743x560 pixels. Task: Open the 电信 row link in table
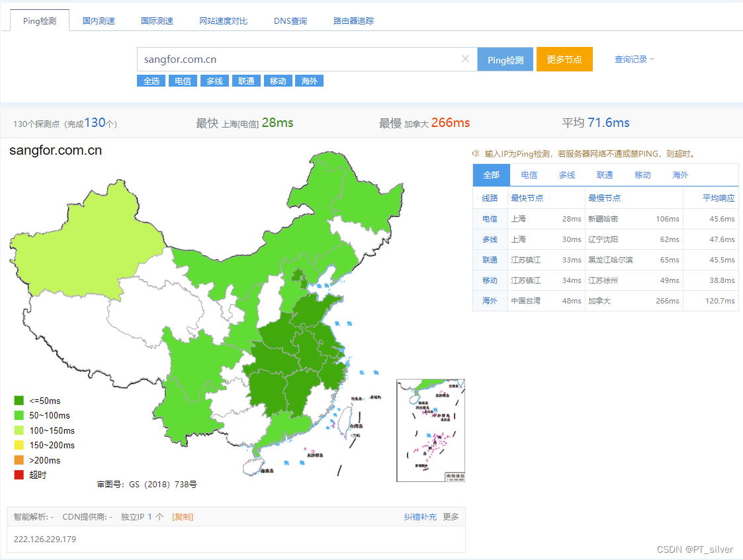[490, 219]
